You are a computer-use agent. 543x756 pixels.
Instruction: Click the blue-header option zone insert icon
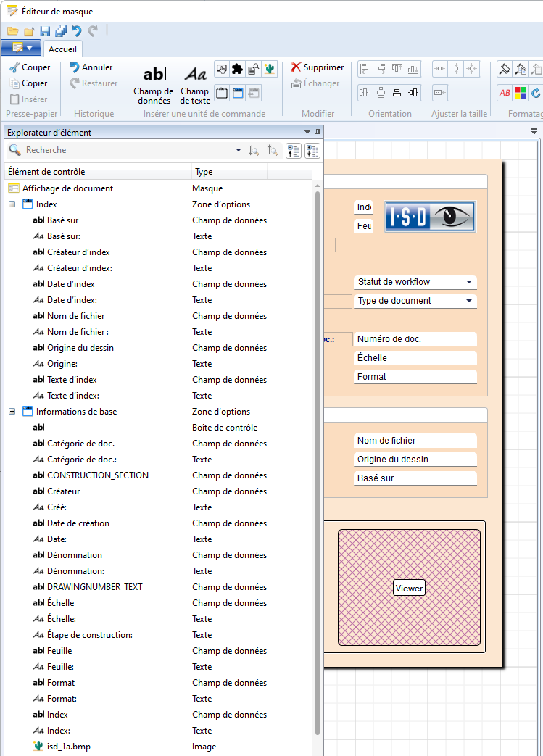click(x=238, y=93)
